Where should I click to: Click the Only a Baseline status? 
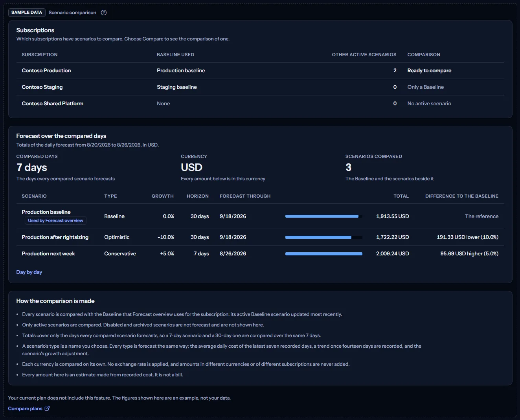coord(426,87)
